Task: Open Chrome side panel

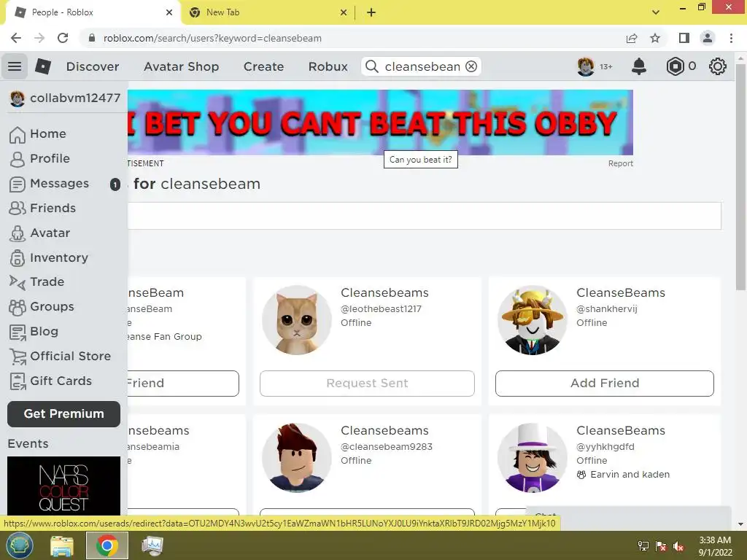Action: tap(684, 38)
